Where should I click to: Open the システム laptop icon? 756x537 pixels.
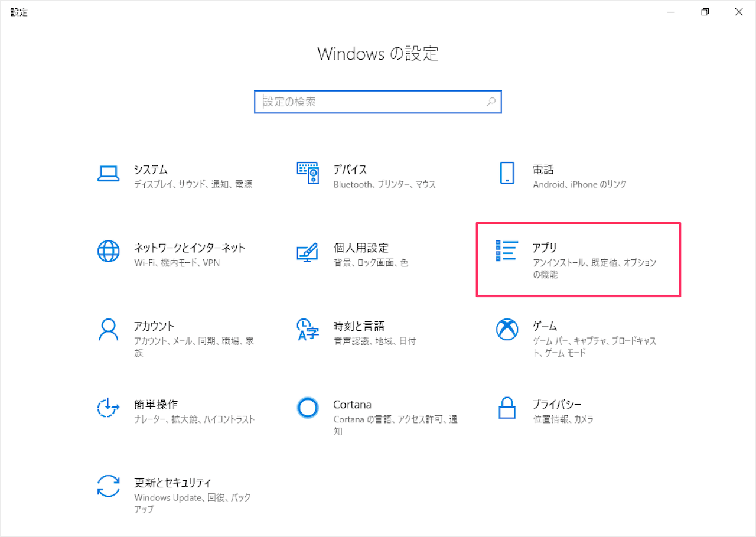pyautogui.click(x=108, y=173)
